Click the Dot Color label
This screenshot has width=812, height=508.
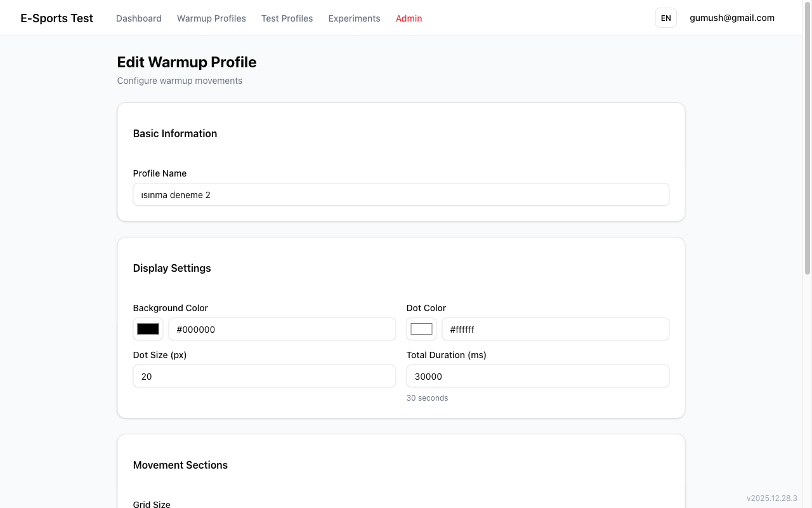[426, 308]
